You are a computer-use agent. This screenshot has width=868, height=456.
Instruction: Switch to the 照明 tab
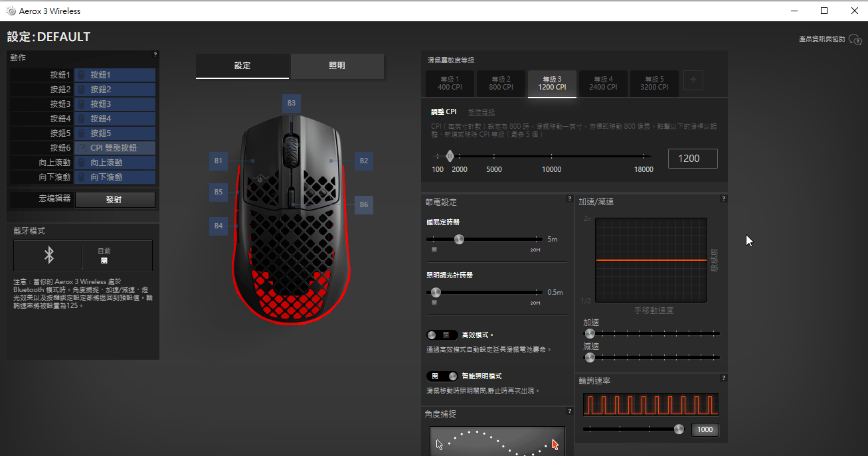337,66
